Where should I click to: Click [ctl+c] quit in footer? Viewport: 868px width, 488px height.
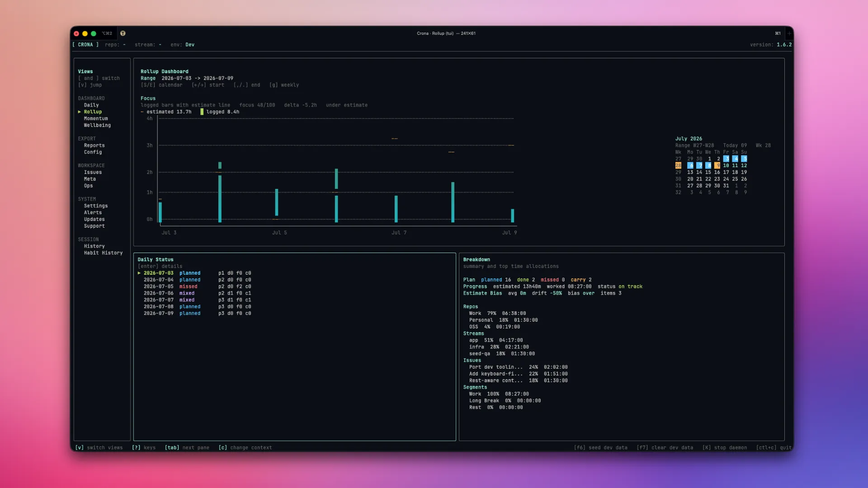774,448
